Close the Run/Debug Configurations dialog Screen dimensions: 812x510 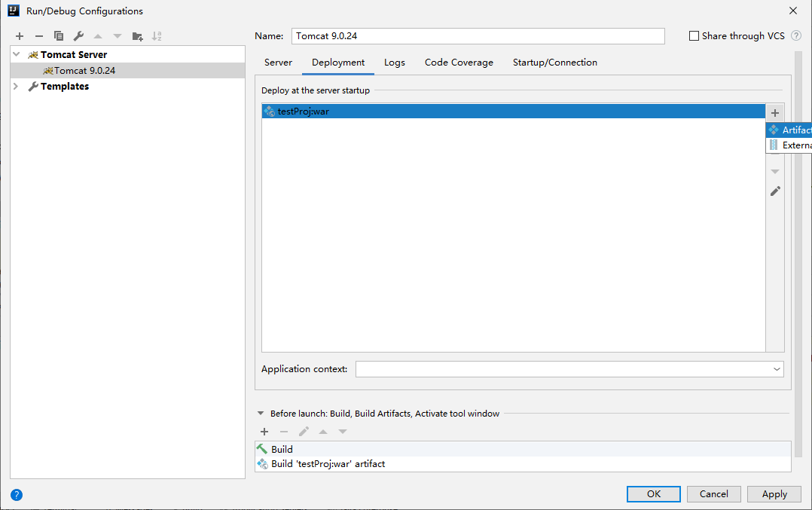793,11
